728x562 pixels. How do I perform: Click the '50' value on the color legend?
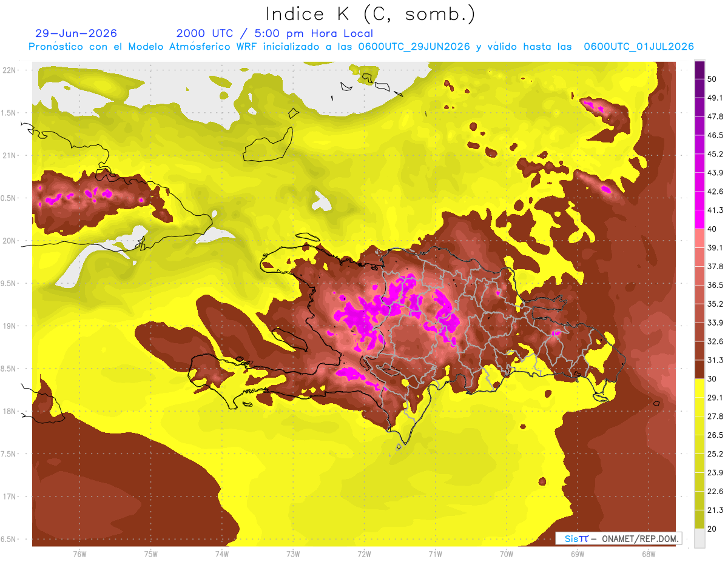tap(712, 79)
